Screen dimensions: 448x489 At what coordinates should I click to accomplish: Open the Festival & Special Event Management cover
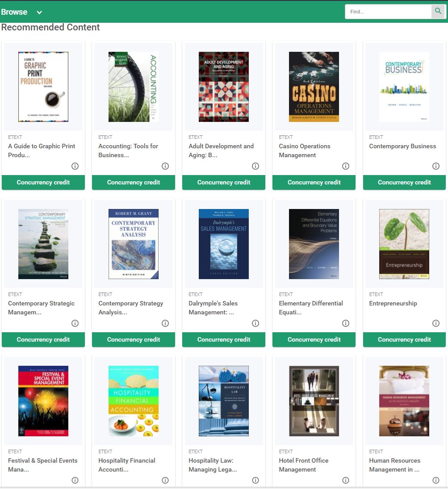coord(43,401)
